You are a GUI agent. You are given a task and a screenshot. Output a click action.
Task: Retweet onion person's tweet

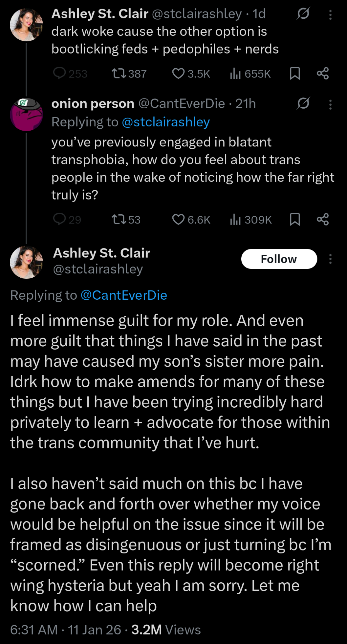119,219
